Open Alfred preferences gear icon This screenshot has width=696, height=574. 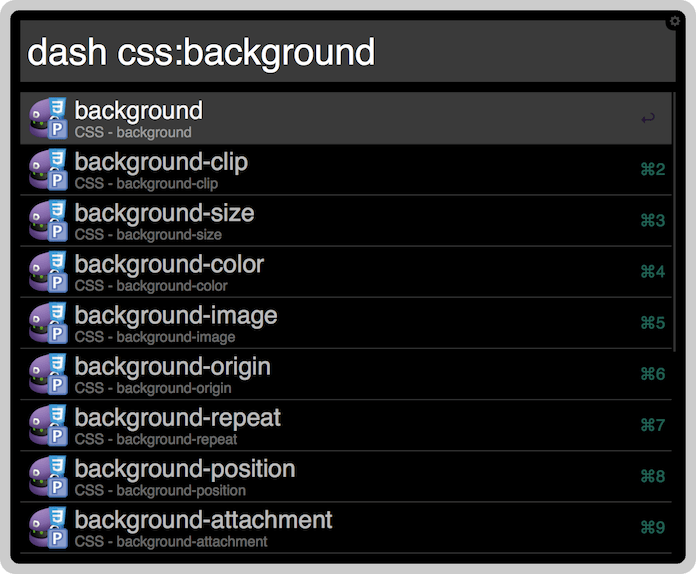click(675, 21)
